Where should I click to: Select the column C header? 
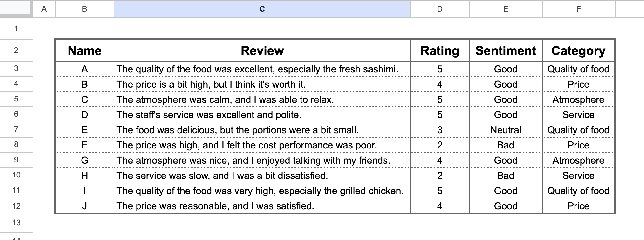[262, 9]
